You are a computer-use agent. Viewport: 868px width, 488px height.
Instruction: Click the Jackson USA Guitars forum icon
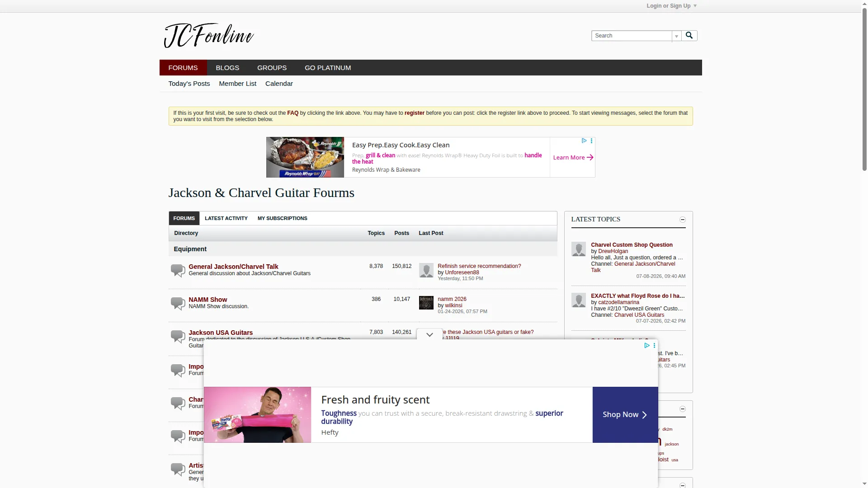pyautogui.click(x=178, y=337)
